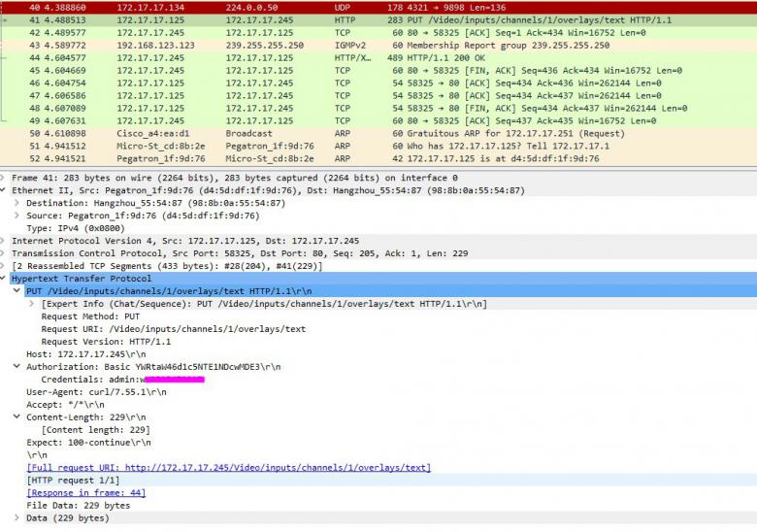Collapse the Authorization Basic header row
This screenshot has height=532, width=757.
[x=16, y=366]
